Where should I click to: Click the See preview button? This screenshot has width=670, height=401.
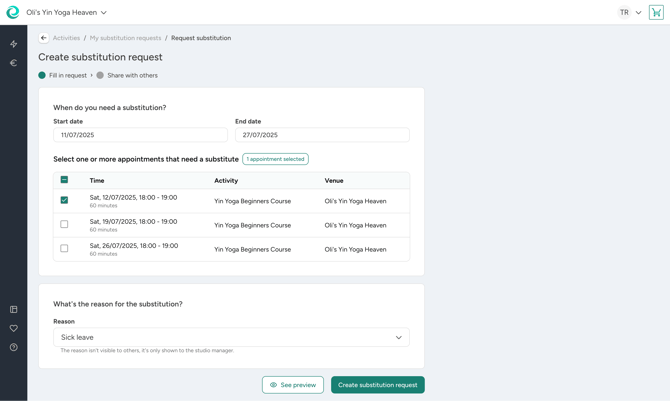click(x=293, y=385)
